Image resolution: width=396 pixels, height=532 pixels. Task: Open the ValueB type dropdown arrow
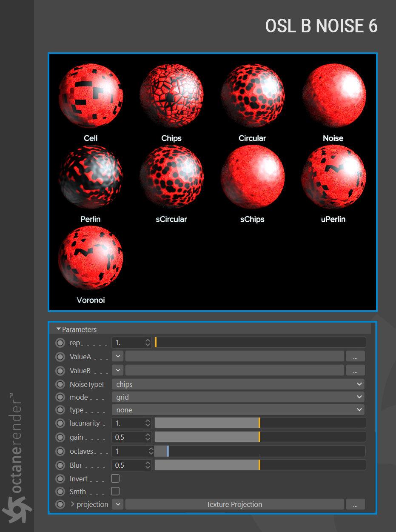118,370
